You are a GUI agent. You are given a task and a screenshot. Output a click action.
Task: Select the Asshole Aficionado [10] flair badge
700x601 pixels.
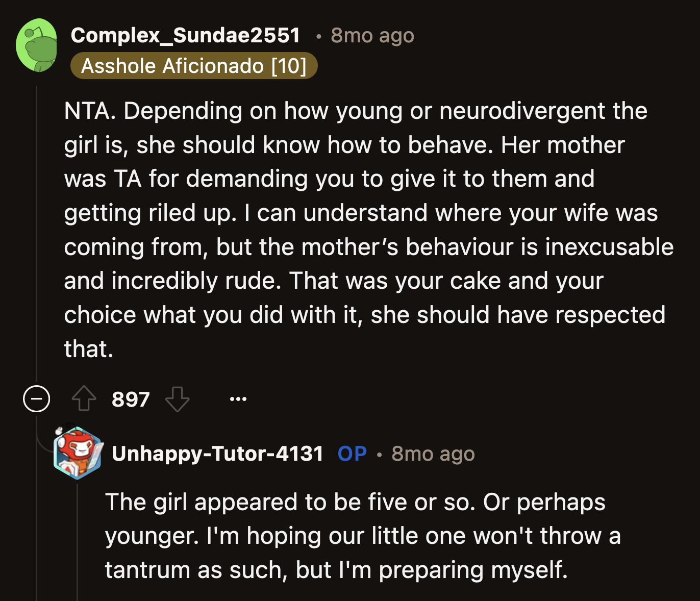click(x=194, y=66)
